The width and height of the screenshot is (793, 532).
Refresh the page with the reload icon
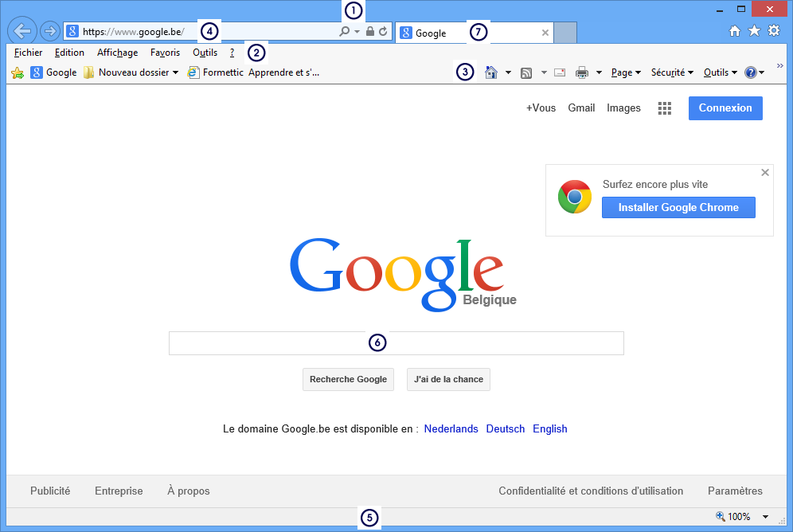(383, 31)
